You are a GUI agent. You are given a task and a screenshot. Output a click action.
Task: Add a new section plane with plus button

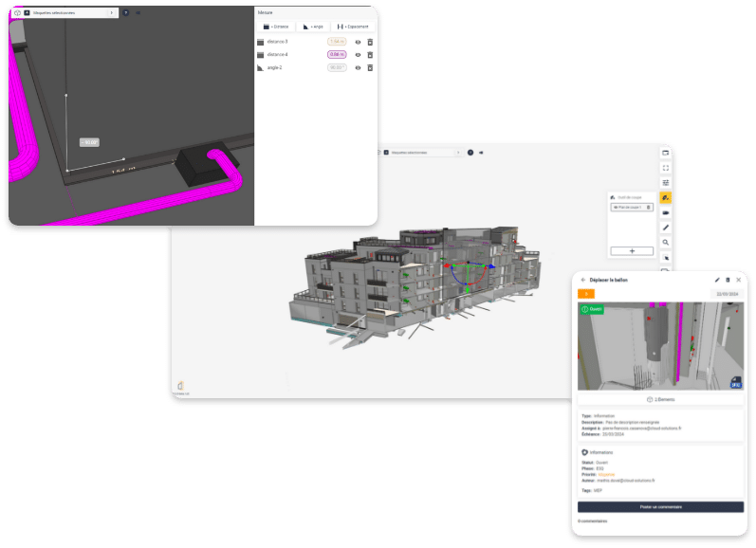coord(632,250)
